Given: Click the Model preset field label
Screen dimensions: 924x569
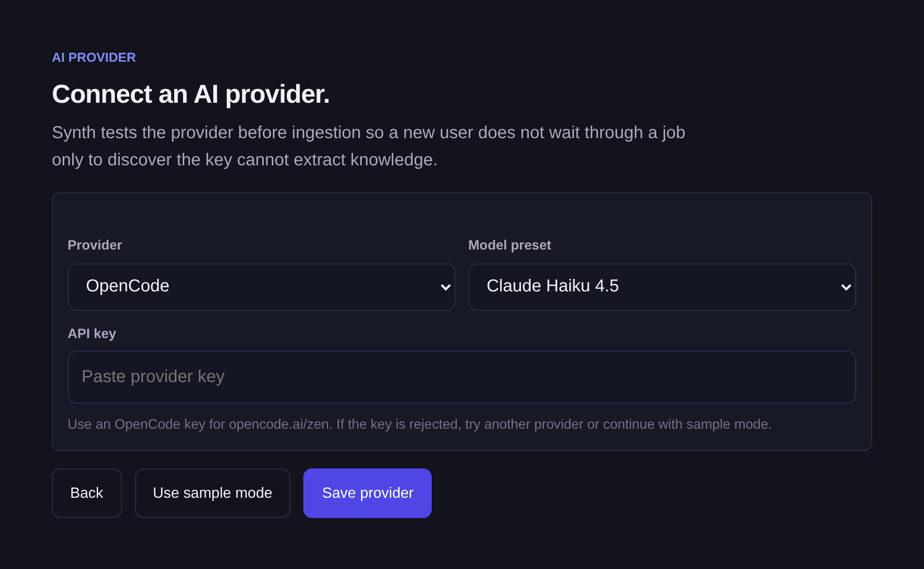Looking at the screenshot, I should 509,245.
